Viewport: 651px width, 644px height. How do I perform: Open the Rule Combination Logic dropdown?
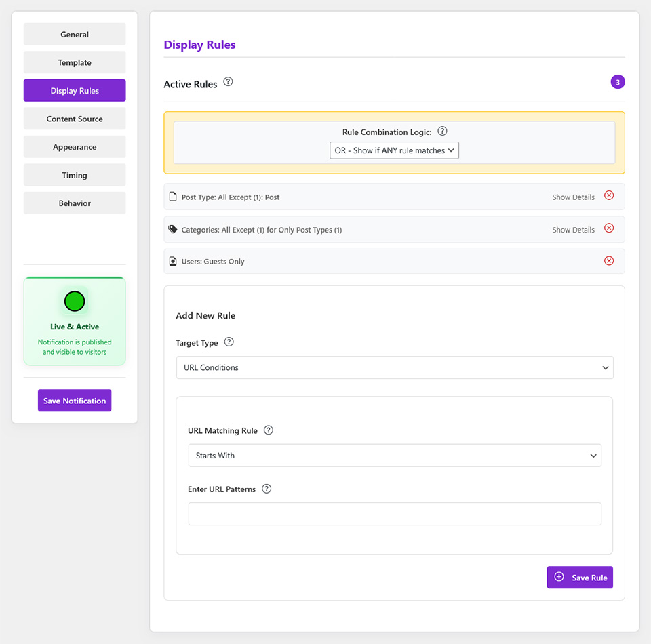[x=394, y=150]
